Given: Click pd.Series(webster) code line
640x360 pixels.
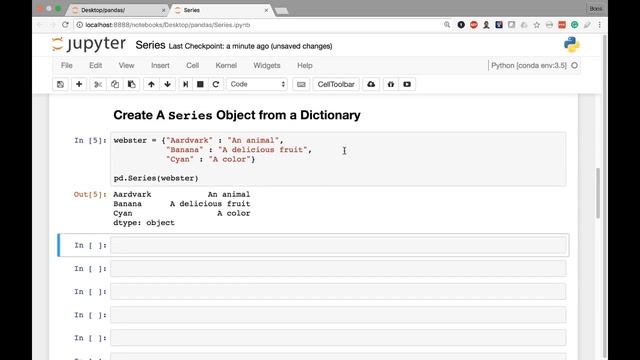Looking at the screenshot, I should pos(156,178).
